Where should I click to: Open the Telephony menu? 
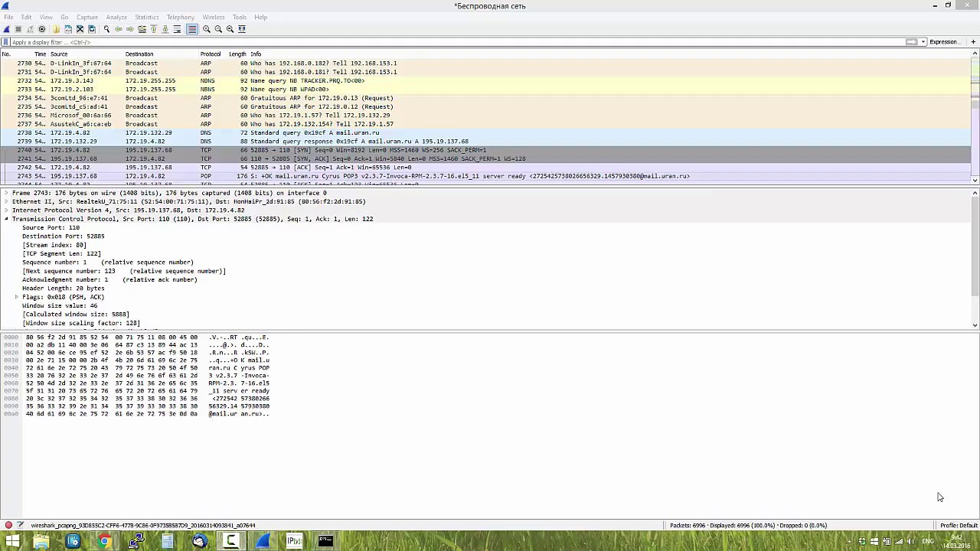181,17
